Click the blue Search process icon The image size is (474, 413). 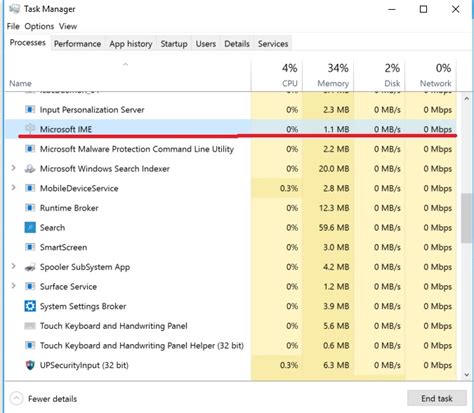30,228
